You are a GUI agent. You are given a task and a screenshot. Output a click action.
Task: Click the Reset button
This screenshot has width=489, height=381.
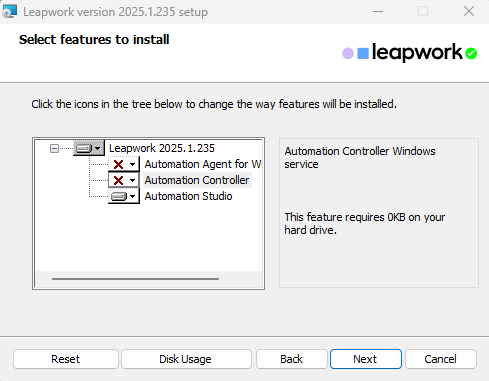pos(66,359)
